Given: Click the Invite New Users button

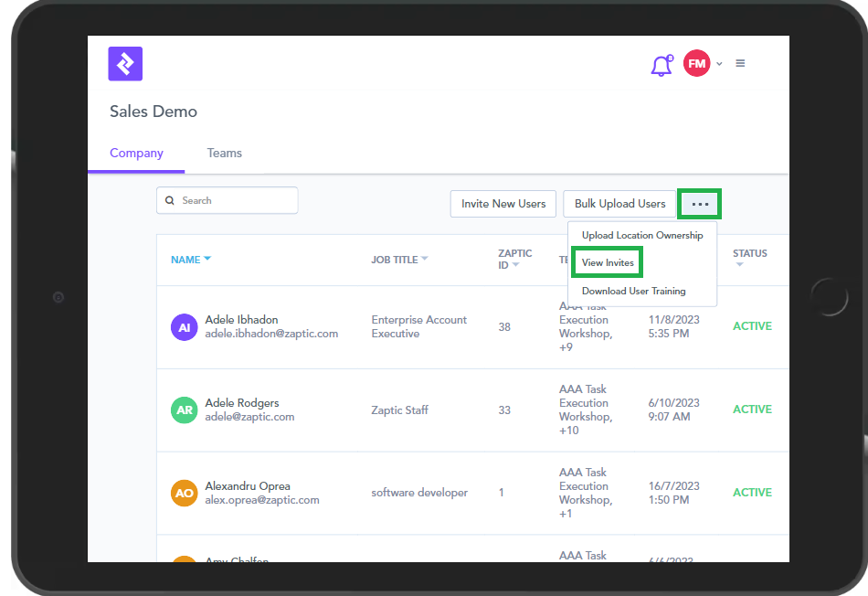Looking at the screenshot, I should click(503, 204).
